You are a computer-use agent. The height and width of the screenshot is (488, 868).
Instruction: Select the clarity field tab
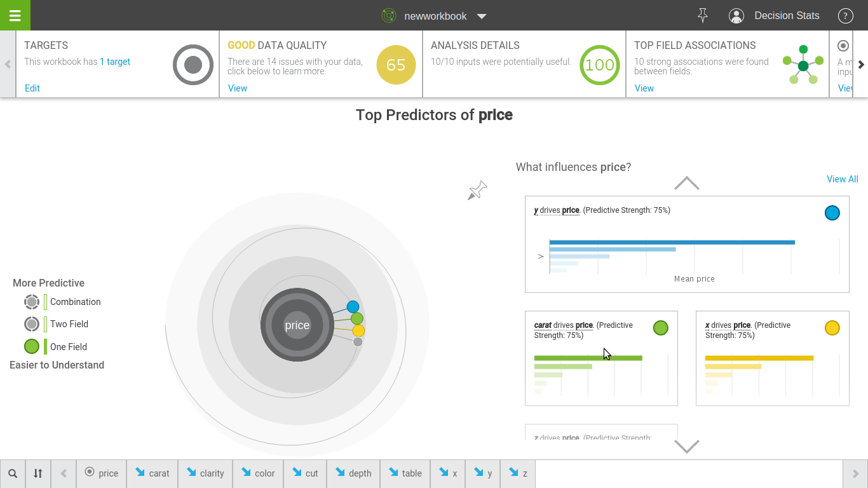(x=205, y=473)
